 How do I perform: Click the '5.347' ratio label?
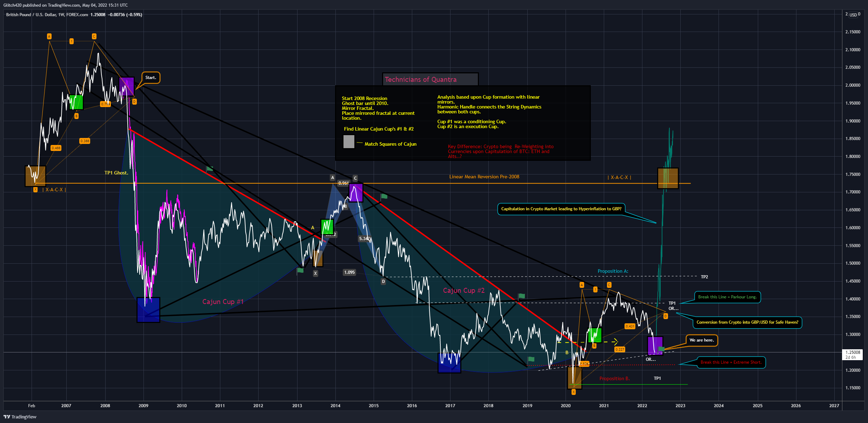pyautogui.click(x=364, y=239)
